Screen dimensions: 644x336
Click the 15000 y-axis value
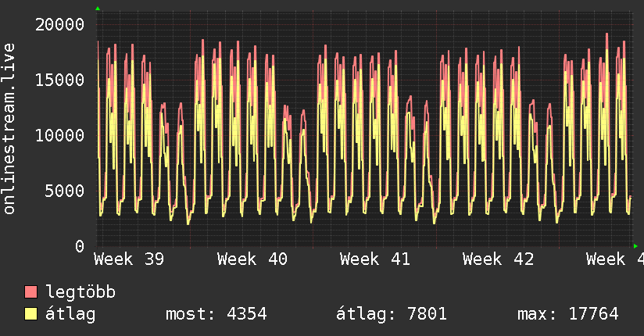click(59, 80)
